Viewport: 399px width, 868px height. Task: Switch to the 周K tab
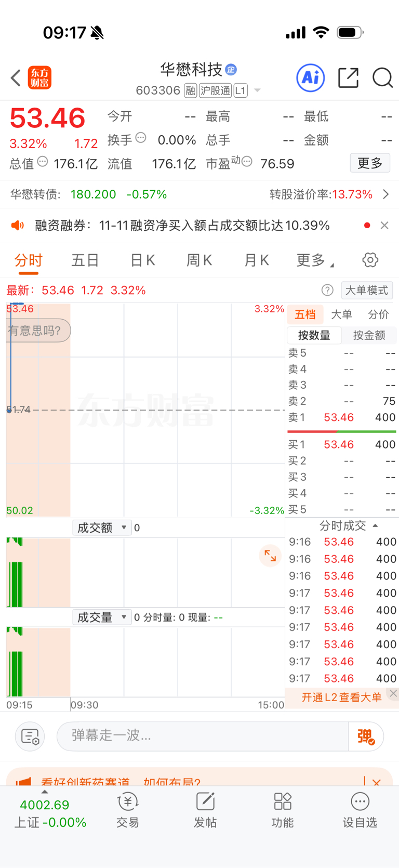199,260
